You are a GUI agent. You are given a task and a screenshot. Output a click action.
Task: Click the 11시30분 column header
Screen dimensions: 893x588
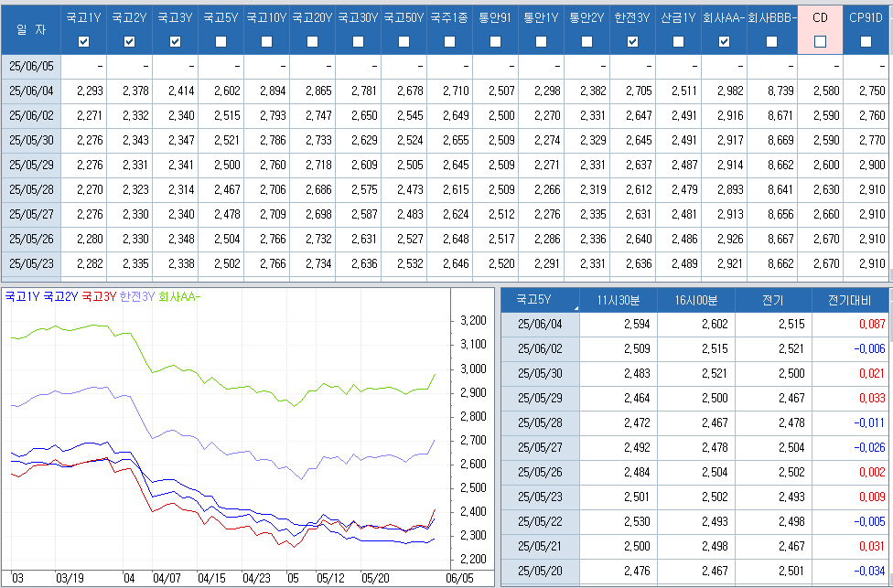(619, 299)
